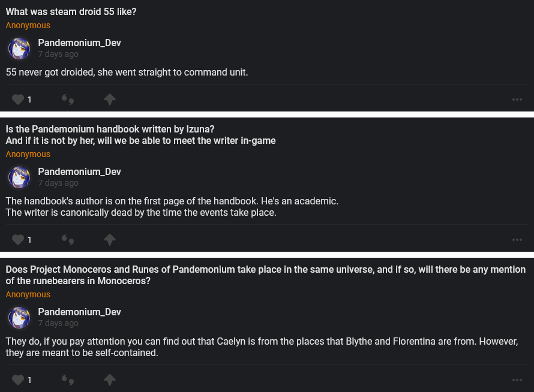The image size is (534, 392).
Task: Quote the Project Monoceros answer
Action: (68, 380)
